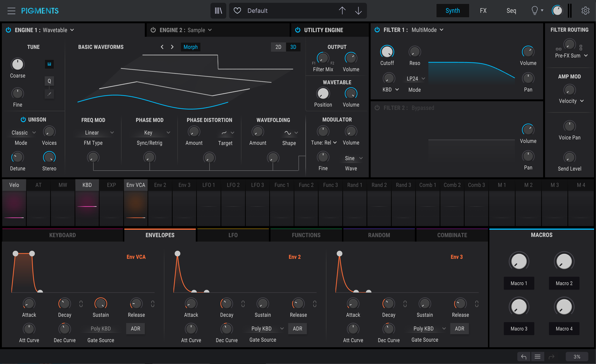This screenshot has width=596, height=364.
Task: Open the preset library browser
Action: point(218,11)
